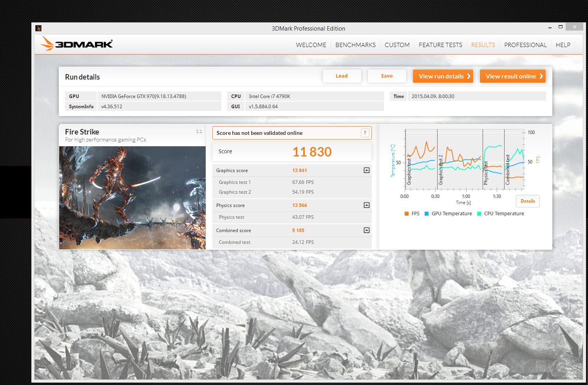Click the Save button
This screenshot has height=385, width=588.
click(387, 76)
